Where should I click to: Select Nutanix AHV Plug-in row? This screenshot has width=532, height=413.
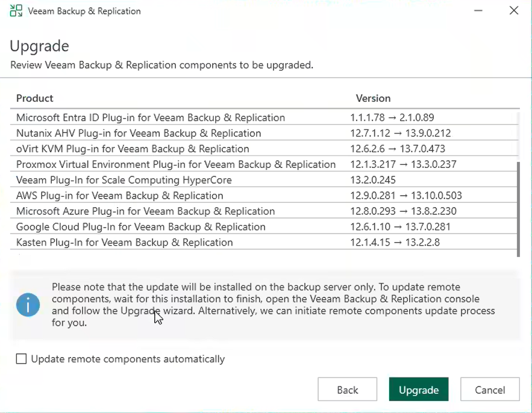(139, 133)
